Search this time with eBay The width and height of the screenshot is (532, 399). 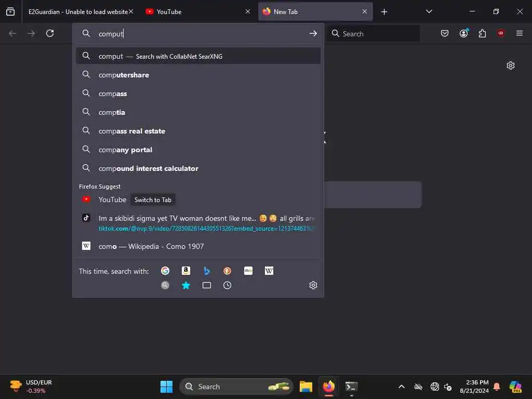[248, 271]
